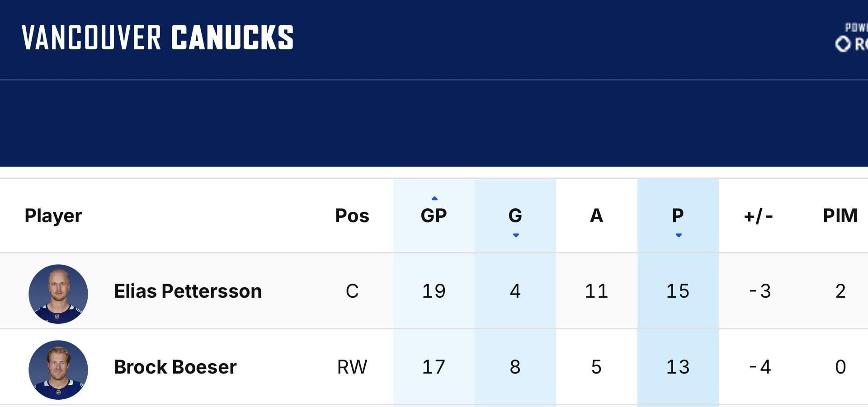Sort players by the P column header
868x407 pixels.
point(678,216)
